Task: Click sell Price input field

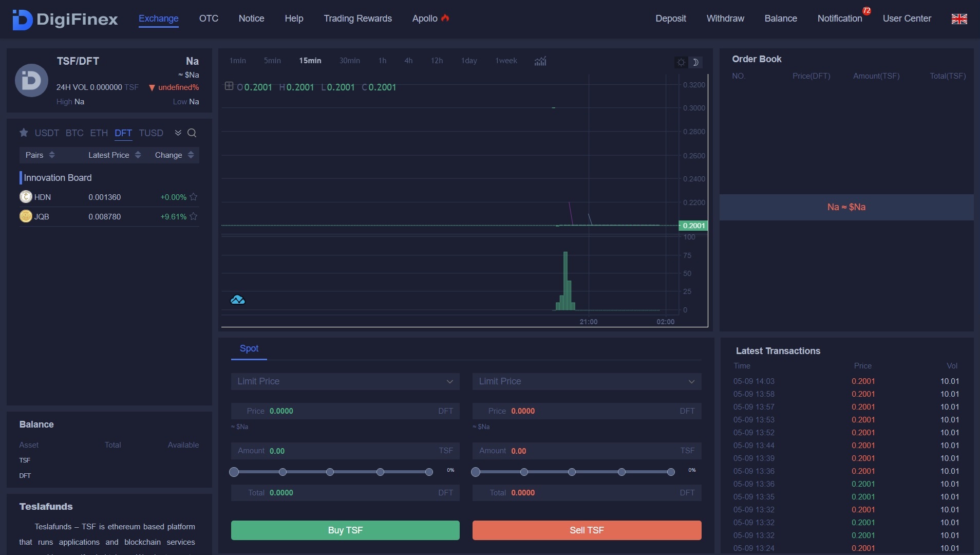Action: click(587, 411)
